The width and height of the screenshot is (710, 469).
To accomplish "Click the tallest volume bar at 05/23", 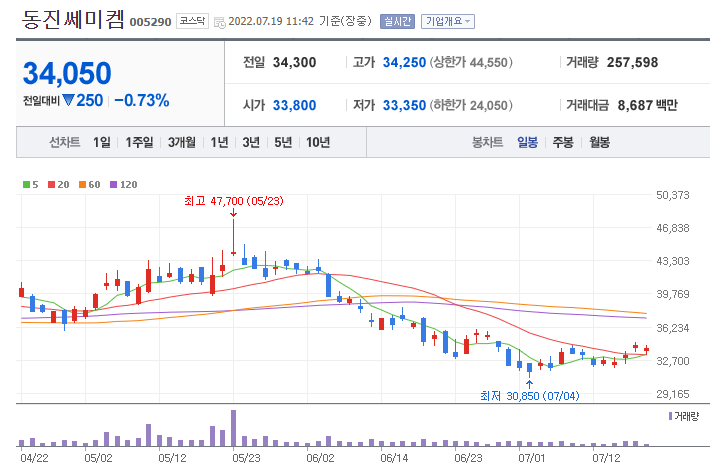I will click(x=234, y=428).
